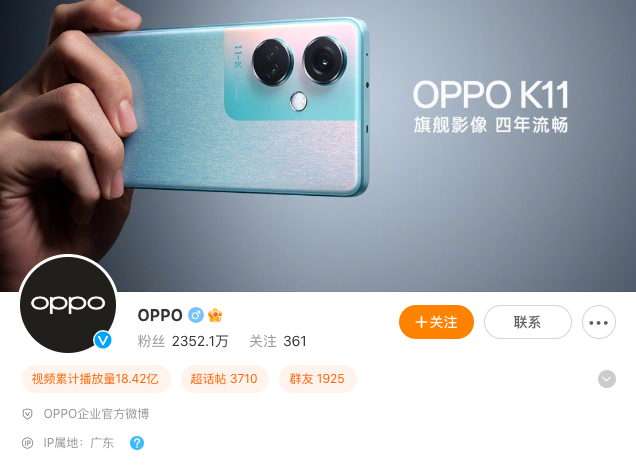Image resolution: width=636 pixels, height=475 pixels.
Task: View the 粉丝 2352.1万 followers list
Action: [183, 341]
